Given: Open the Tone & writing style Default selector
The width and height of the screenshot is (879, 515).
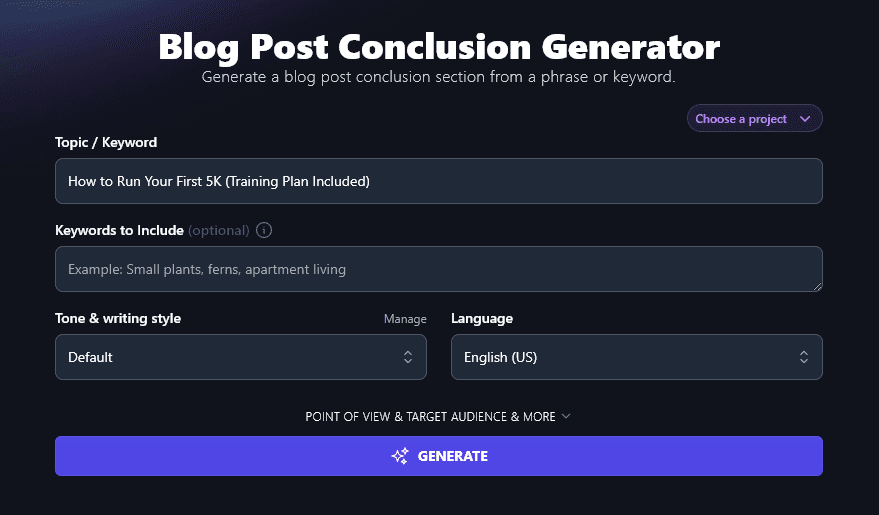Looking at the screenshot, I should (x=240, y=357).
